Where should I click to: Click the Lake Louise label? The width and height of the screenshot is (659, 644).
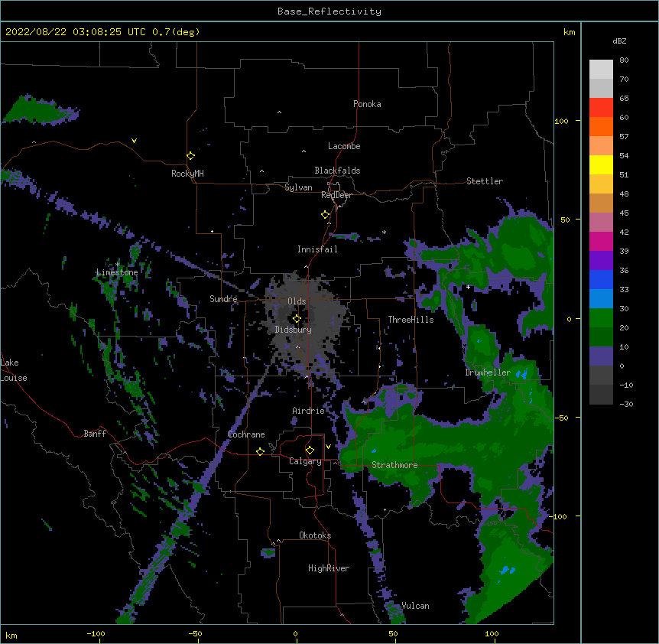pos(14,370)
